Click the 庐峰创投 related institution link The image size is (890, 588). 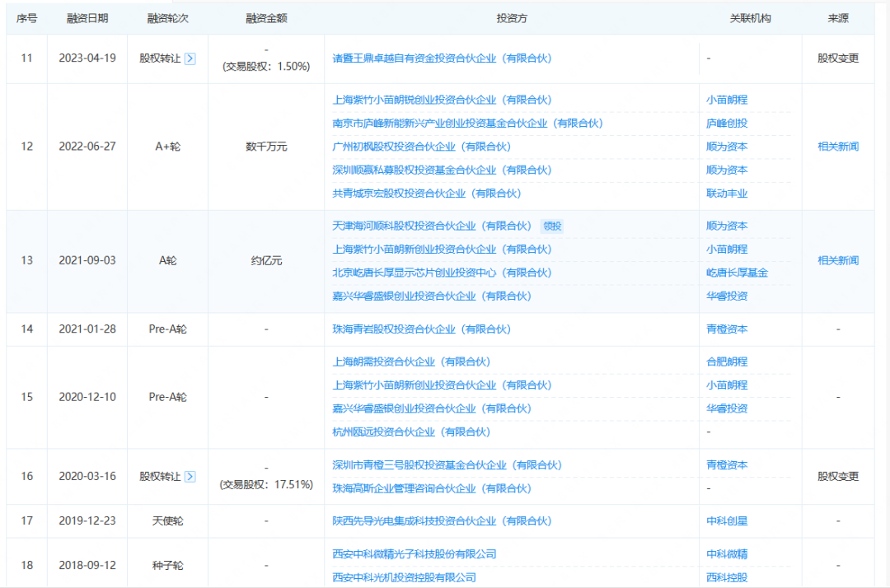coord(726,124)
